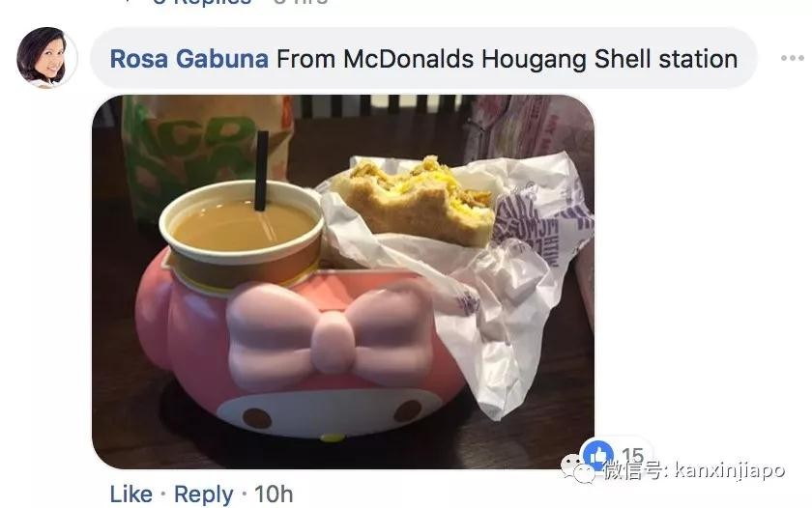This screenshot has width=812, height=508.
Task: Like Rosa Gabuna's comment
Action: tap(131, 494)
